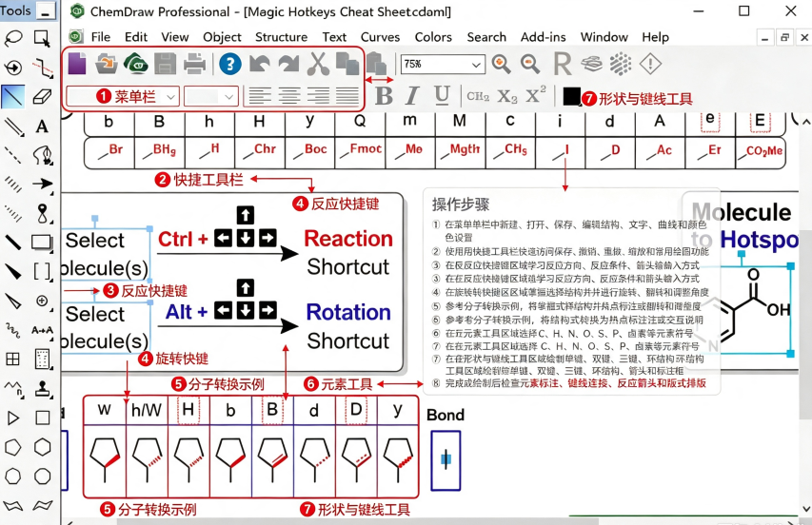Select the Solid Bond tool
Screen dimensions: 812x525
(13, 96)
